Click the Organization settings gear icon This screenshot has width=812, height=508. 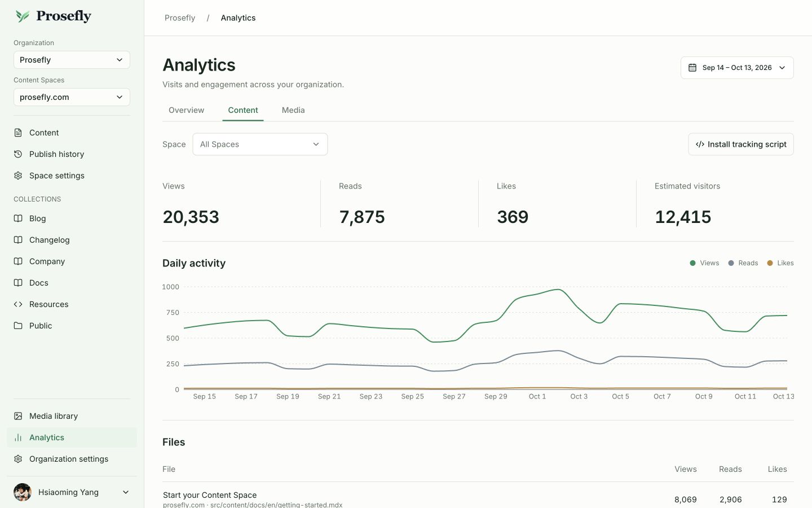coord(18,459)
